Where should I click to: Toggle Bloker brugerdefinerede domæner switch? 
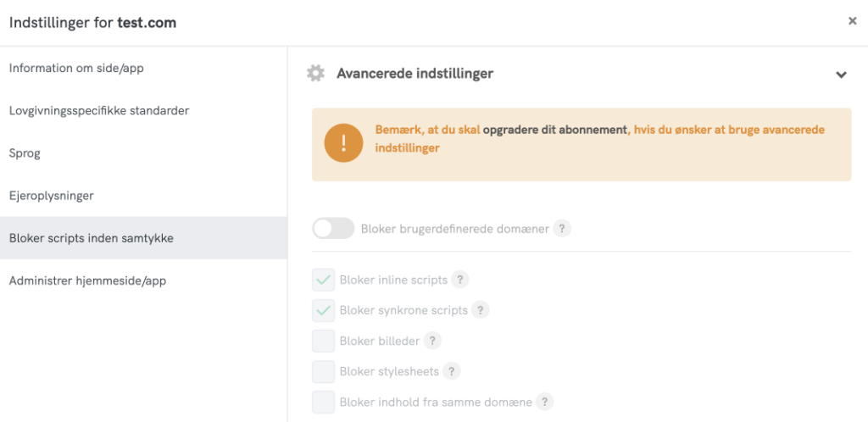point(333,229)
